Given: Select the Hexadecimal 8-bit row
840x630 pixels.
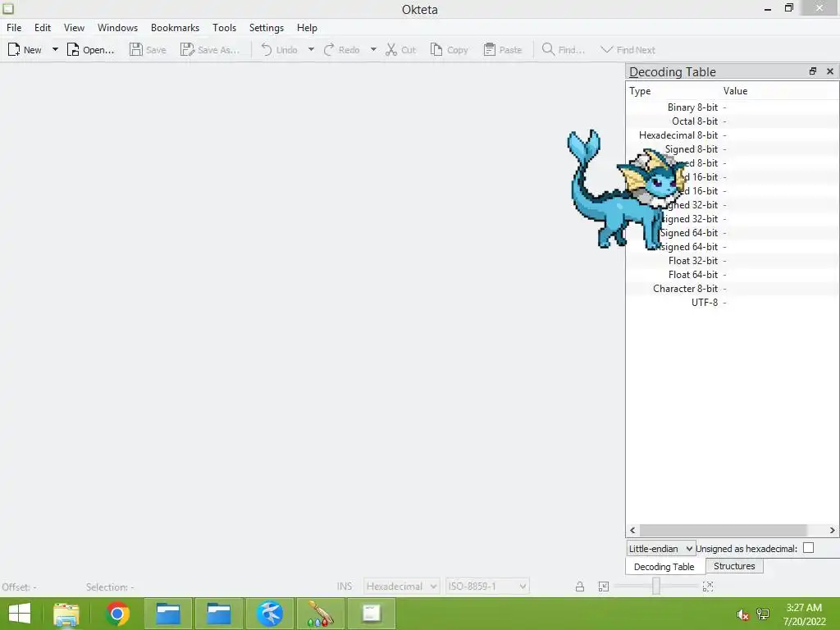Looking at the screenshot, I should click(x=732, y=135).
